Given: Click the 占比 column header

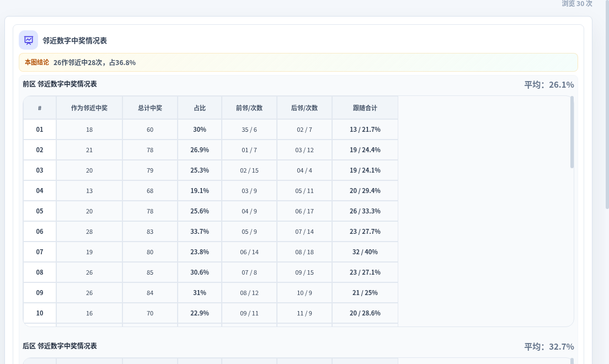Looking at the screenshot, I should (x=200, y=108).
